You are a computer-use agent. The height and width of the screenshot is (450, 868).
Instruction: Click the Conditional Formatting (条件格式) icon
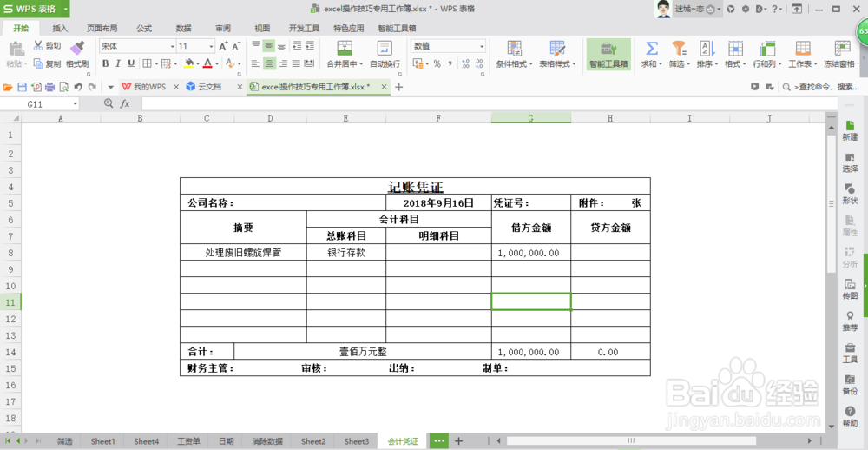click(x=514, y=48)
